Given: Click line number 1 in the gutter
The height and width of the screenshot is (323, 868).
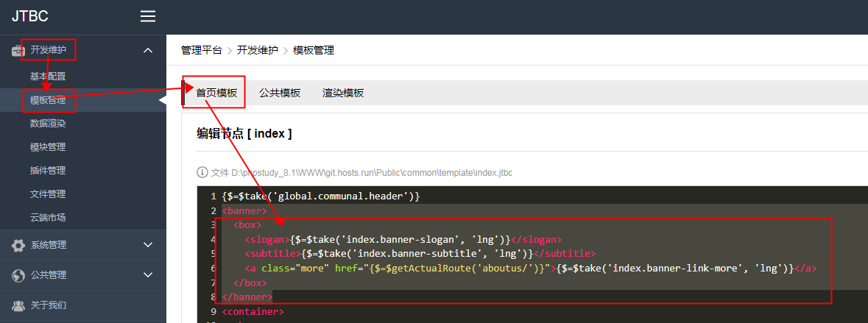Looking at the screenshot, I should pos(213,196).
